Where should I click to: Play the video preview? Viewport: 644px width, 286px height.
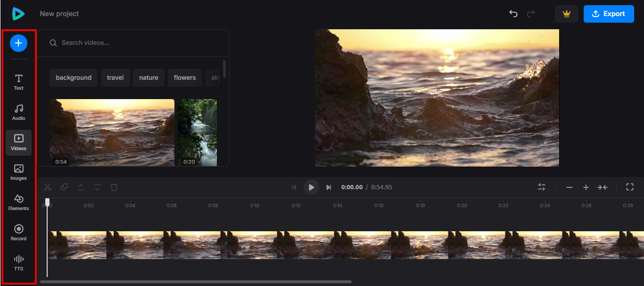tap(311, 187)
